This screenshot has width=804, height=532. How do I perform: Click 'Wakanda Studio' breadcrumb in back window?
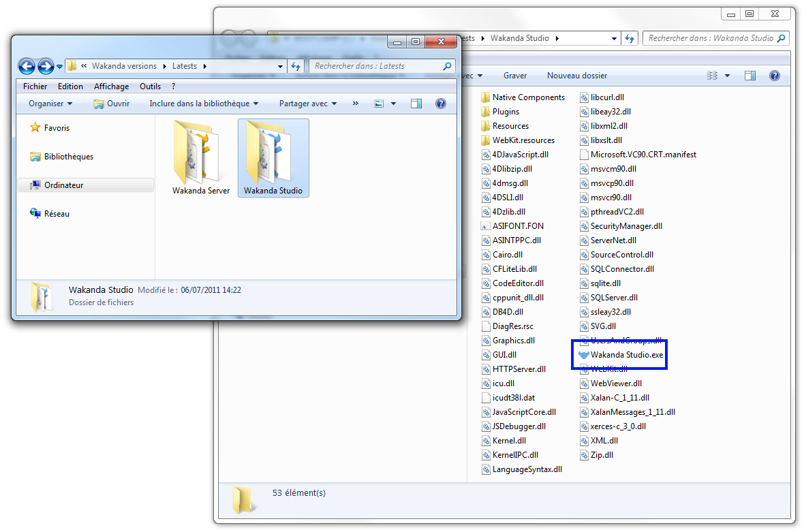click(519, 38)
